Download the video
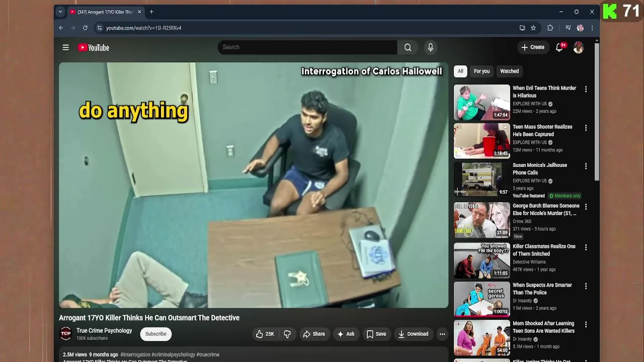 (x=413, y=334)
